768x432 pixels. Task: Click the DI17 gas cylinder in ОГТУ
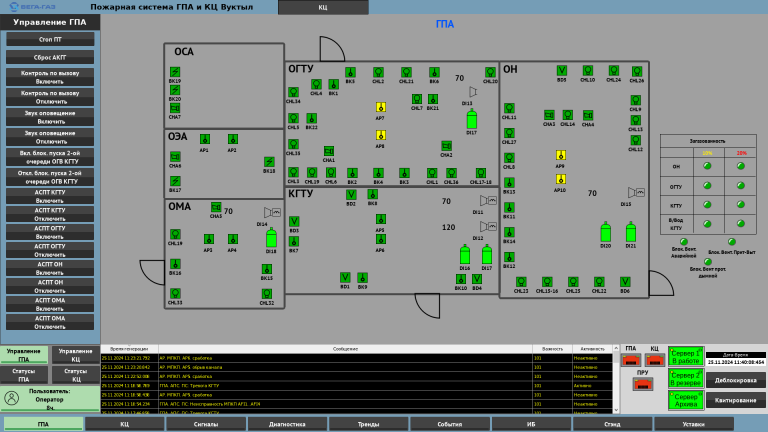coord(472,119)
